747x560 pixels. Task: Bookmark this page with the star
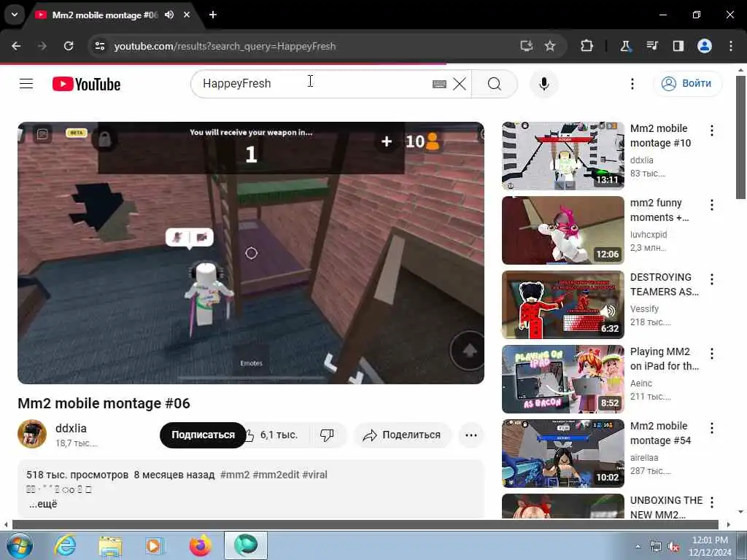pos(550,46)
